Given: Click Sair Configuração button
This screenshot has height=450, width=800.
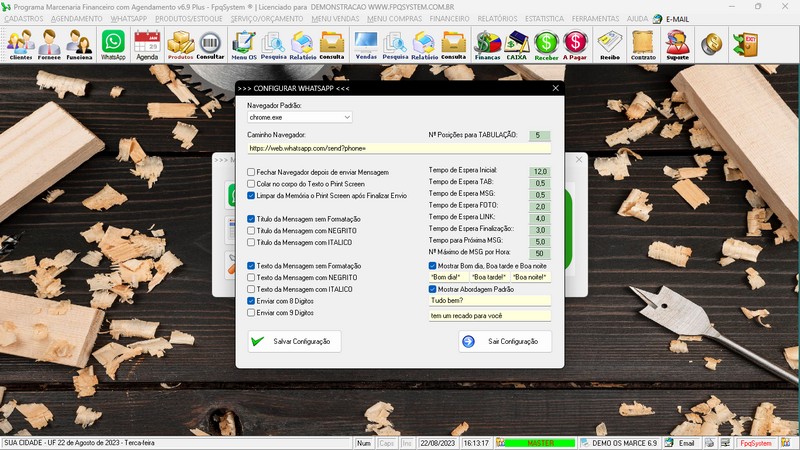Looking at the screenshot, I should (x=505, y=341).
